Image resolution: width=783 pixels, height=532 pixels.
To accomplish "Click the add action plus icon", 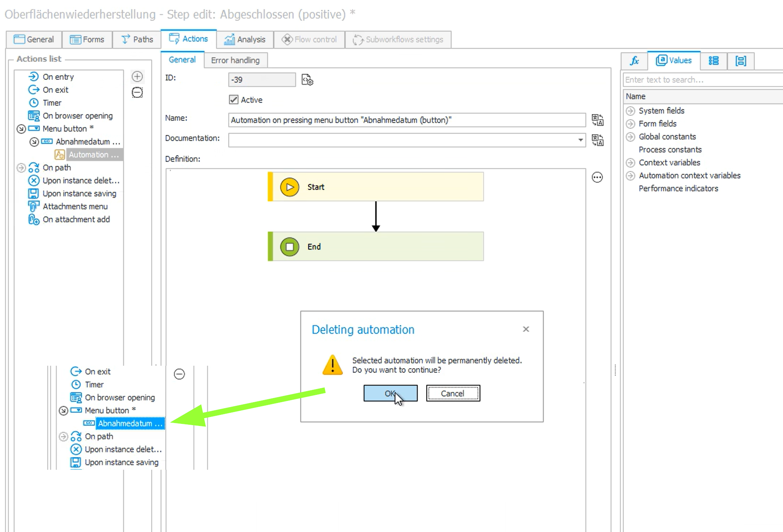I will [137, 77].
